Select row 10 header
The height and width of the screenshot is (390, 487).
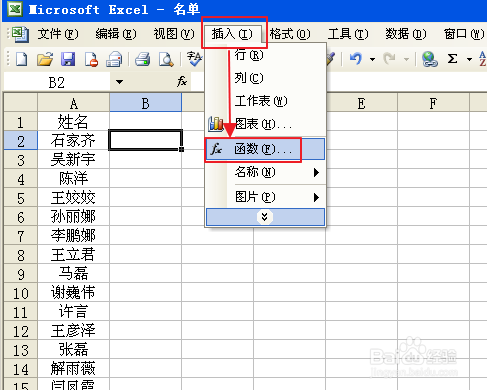coord(21,293)
